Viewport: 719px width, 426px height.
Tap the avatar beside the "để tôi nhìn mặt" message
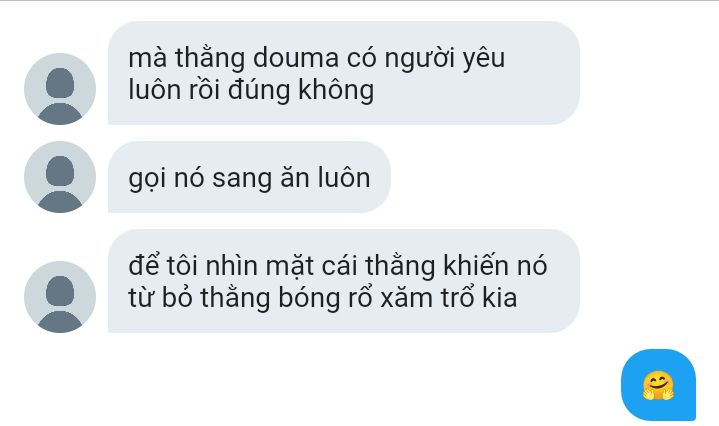(60, 297)
